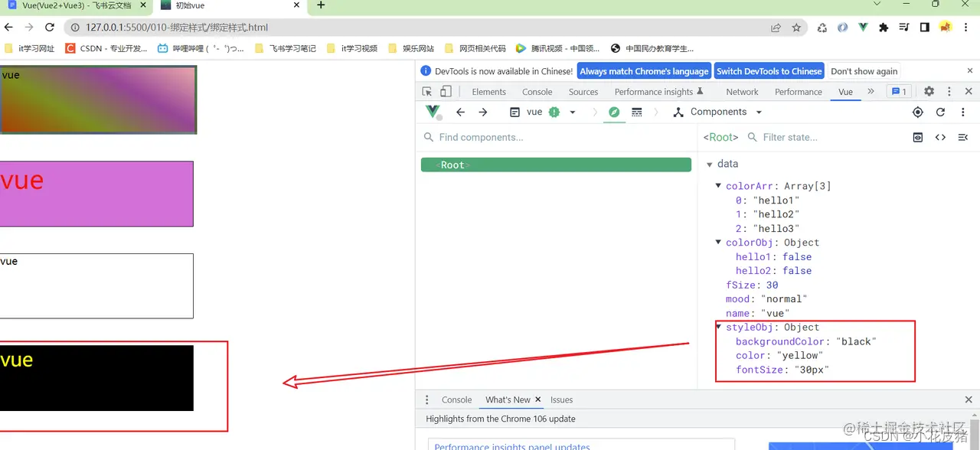980x450 pixels.
Task: Open the vue app selector dropdown
Action: tap(544, 112)
